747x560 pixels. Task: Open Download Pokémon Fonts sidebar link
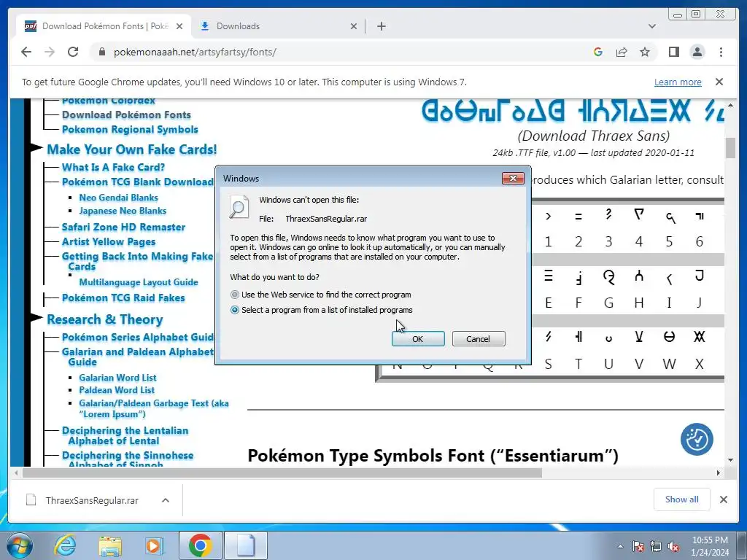click(126, 114)
